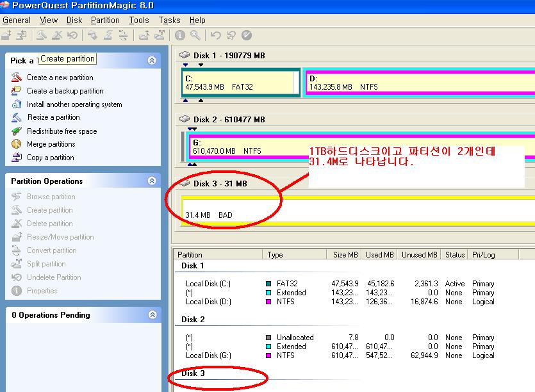Choose the sidebar Resize/Move partition operation
The width and height of the screenshot is (535, 392).
tap(60, 237)
